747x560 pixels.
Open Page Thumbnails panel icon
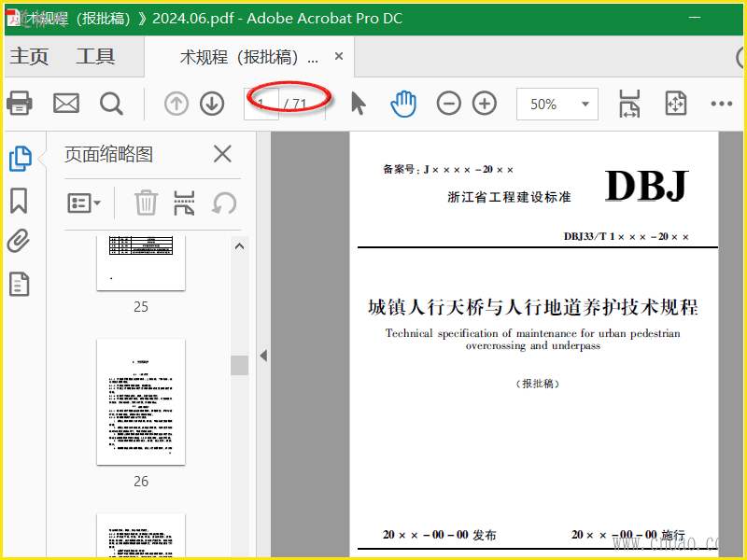click(x=20, y=159)
